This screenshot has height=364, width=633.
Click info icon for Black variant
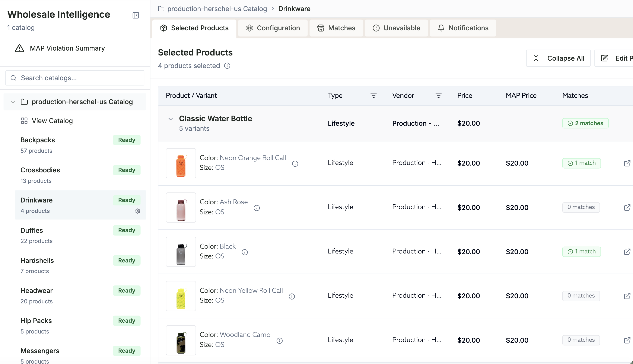[x=245, y=252]
